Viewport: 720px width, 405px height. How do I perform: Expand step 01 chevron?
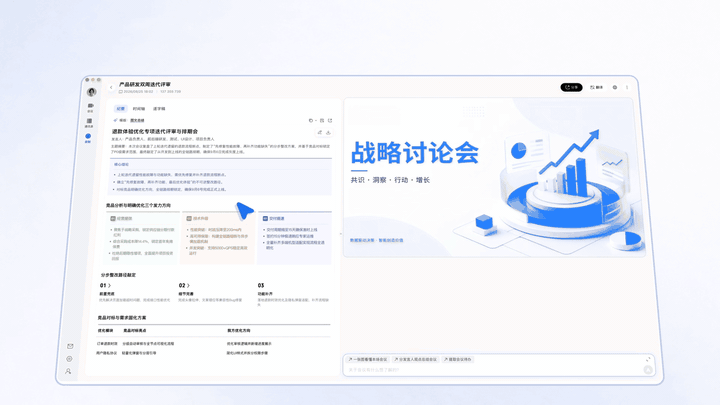point(109,286)
